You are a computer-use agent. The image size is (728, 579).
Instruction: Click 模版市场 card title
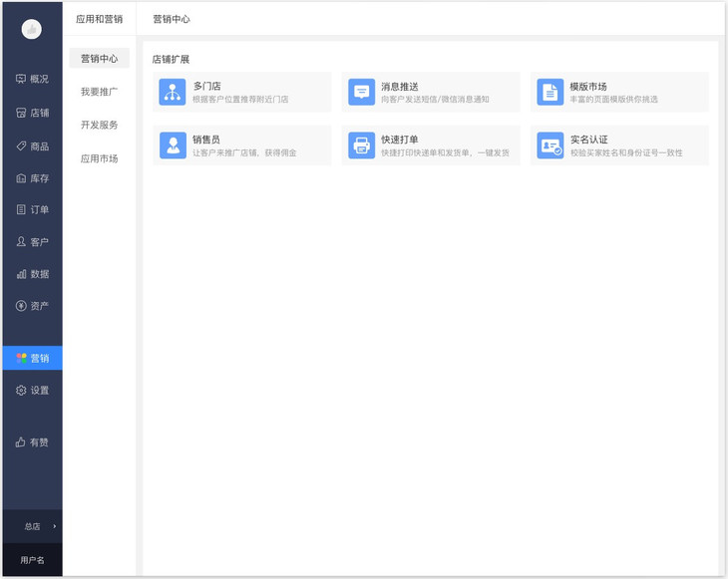[x=588, y=87]
